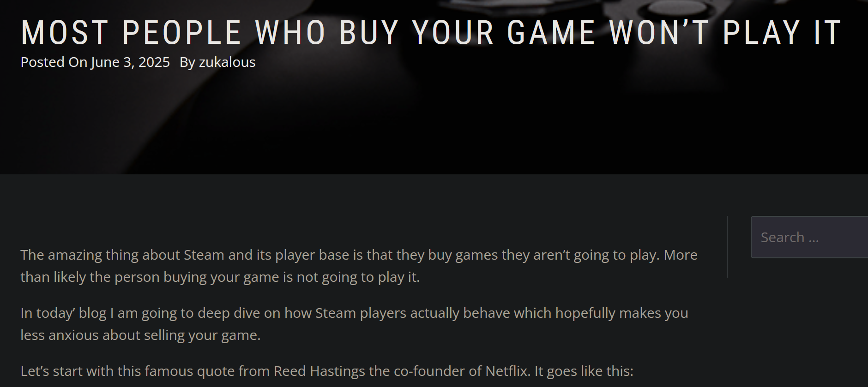Click the phrase "It goes like this:"
This screenshot has width=868, height=387.
click(584, 371)
